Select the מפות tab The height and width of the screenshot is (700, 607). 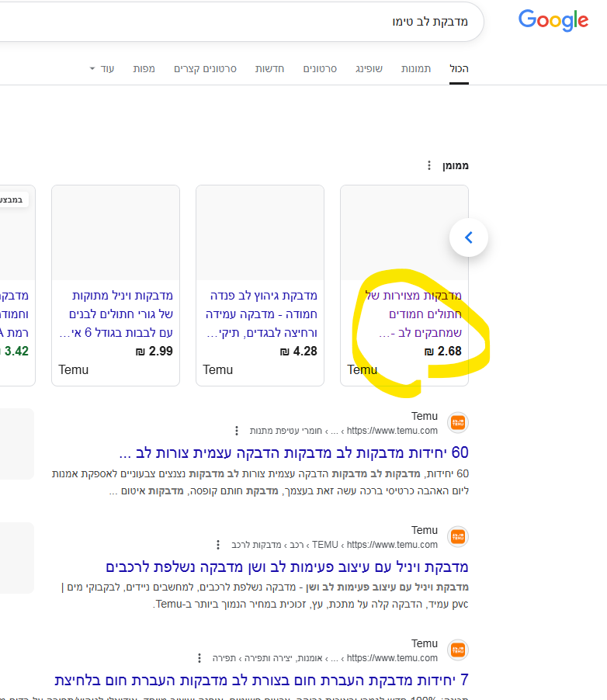click(x=144, y=69)
